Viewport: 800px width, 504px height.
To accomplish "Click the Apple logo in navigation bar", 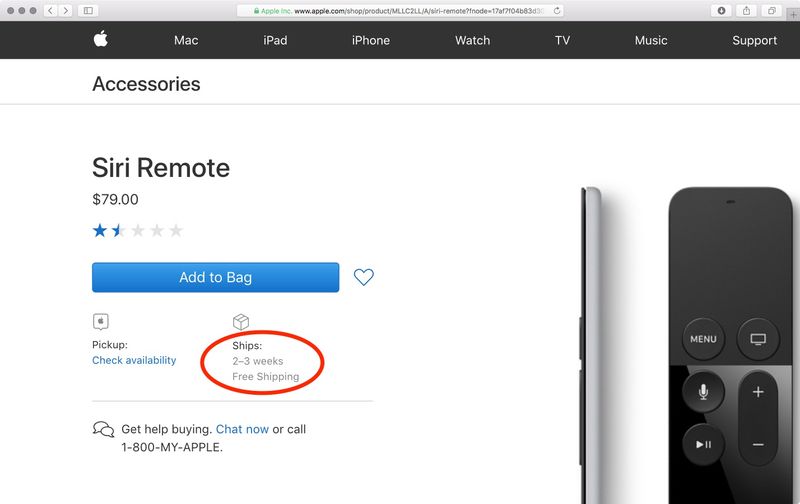I will coord(101,39).
